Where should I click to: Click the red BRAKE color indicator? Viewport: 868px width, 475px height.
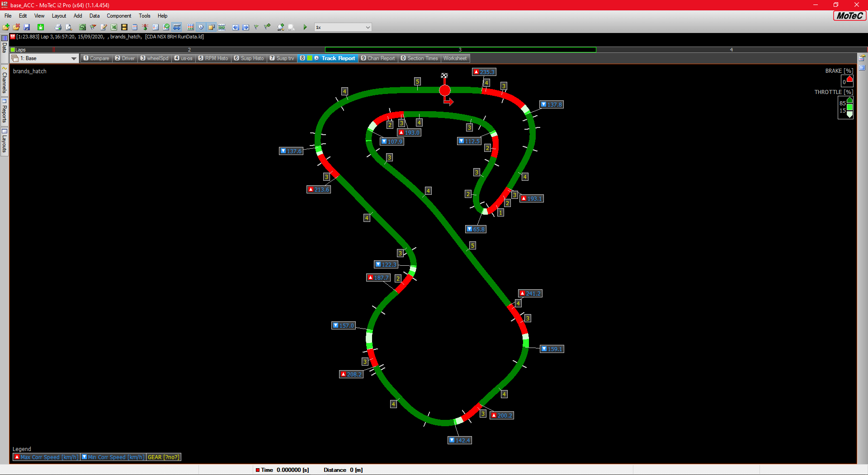849,80
